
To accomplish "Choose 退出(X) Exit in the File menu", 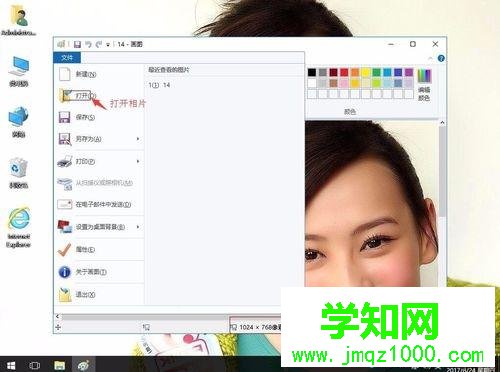I will click(99, 295).
